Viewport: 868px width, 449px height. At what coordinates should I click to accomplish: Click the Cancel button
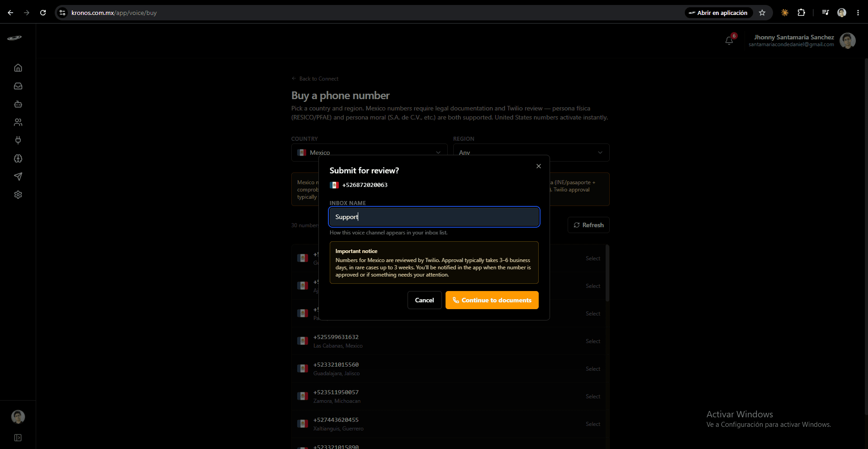(x=424, y=300)
